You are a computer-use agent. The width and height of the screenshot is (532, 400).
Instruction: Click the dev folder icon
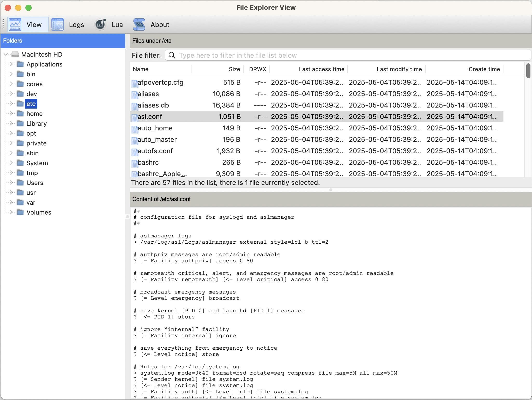tap(21, 94)
